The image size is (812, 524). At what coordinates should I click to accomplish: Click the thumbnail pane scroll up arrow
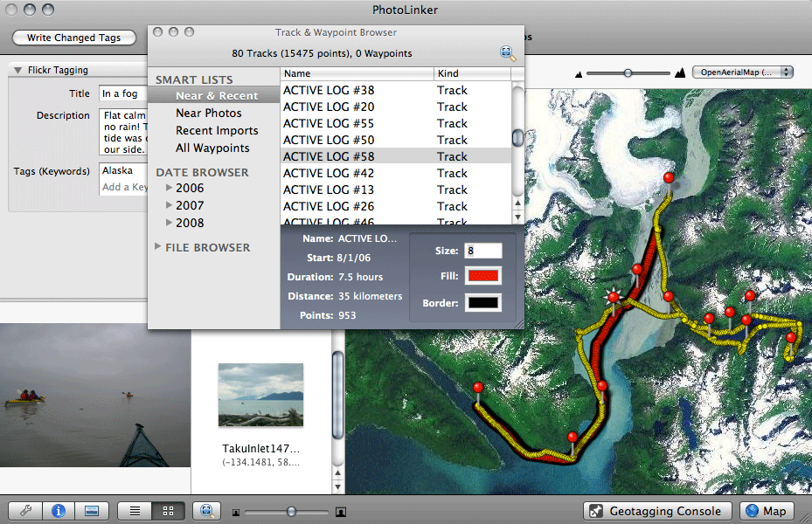[337, 473]
